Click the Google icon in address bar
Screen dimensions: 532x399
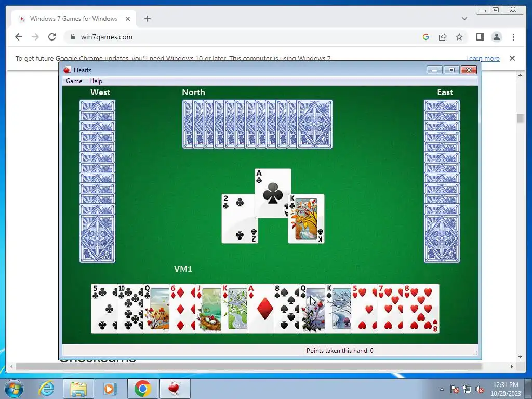pos(426,37)
